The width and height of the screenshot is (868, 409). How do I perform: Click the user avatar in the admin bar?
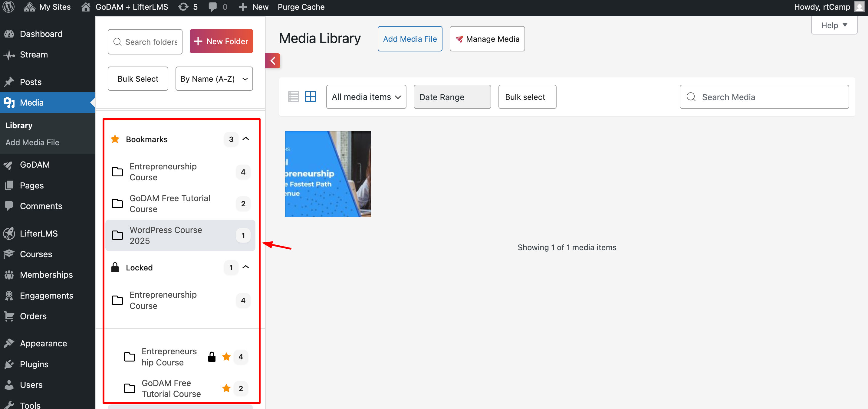coord(859,7)
